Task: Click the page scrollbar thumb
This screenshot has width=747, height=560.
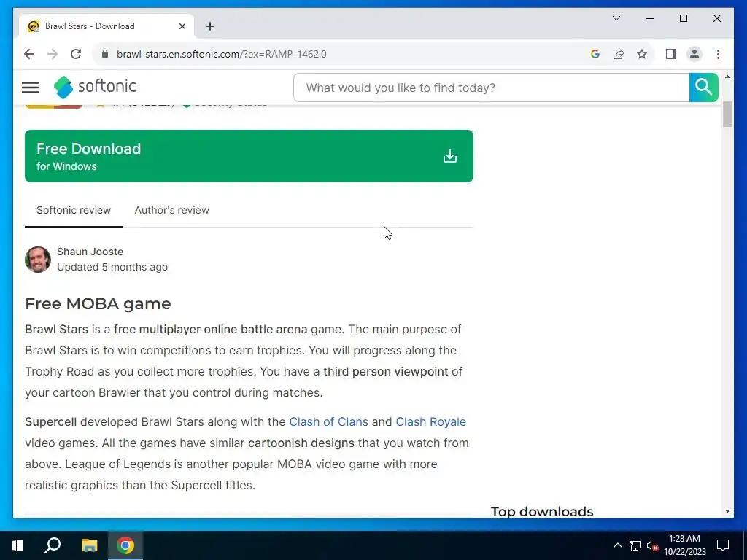Action: (x=727, y=114)
